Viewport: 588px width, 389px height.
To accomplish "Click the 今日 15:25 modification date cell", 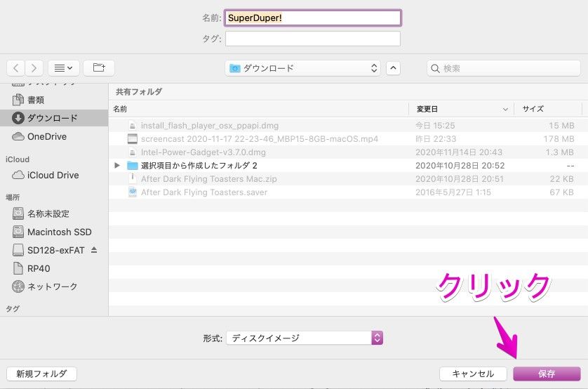I will point(435,126).
